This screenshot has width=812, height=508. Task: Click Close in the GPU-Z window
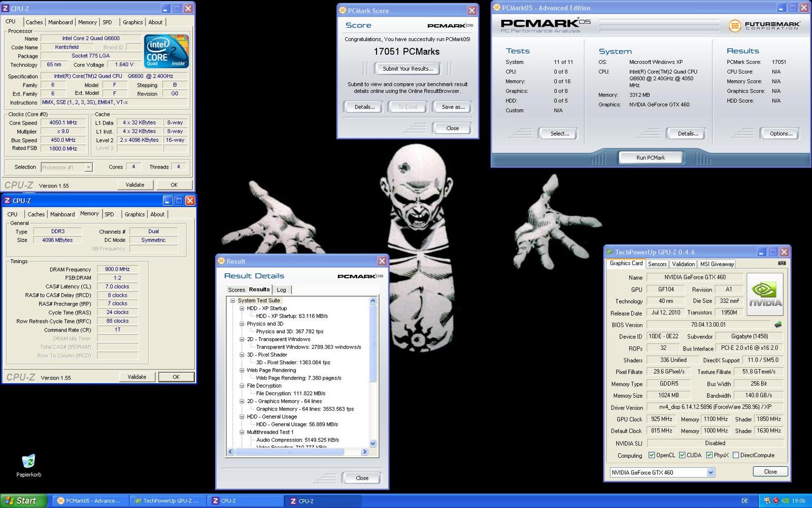[770, 472]
